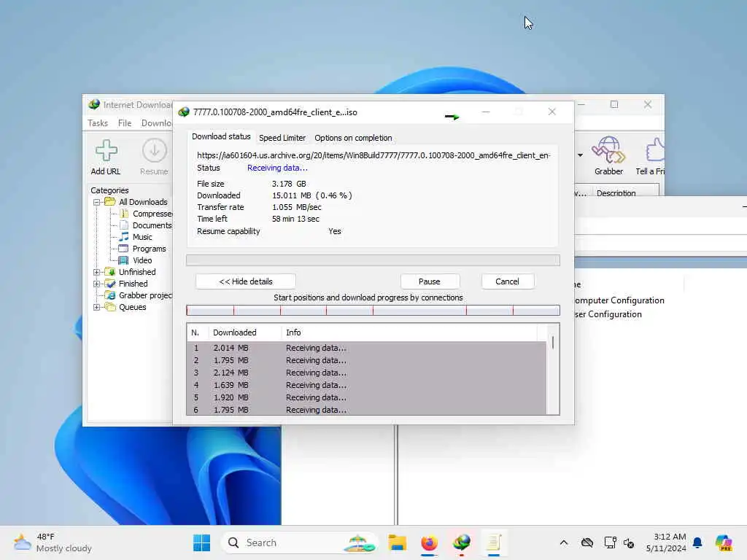Select the Video category icon
The image size is (747, 560).
pyautogui.click(x=123, y=260)
